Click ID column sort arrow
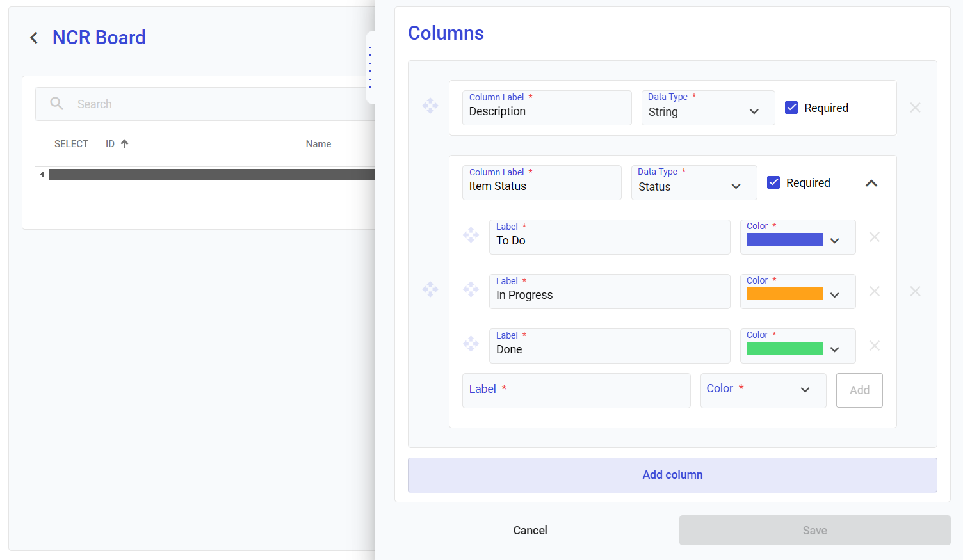Image resolution: width=963 pixels, height=560 pixels. (x=125, y=144)
